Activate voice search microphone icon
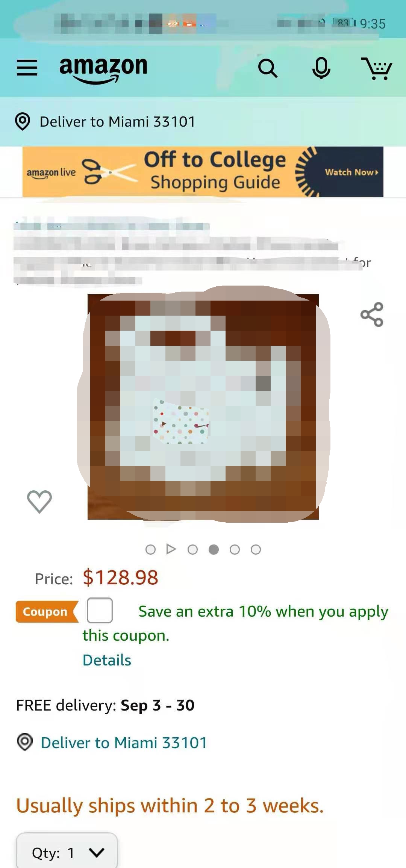 (x=321, y=68)
